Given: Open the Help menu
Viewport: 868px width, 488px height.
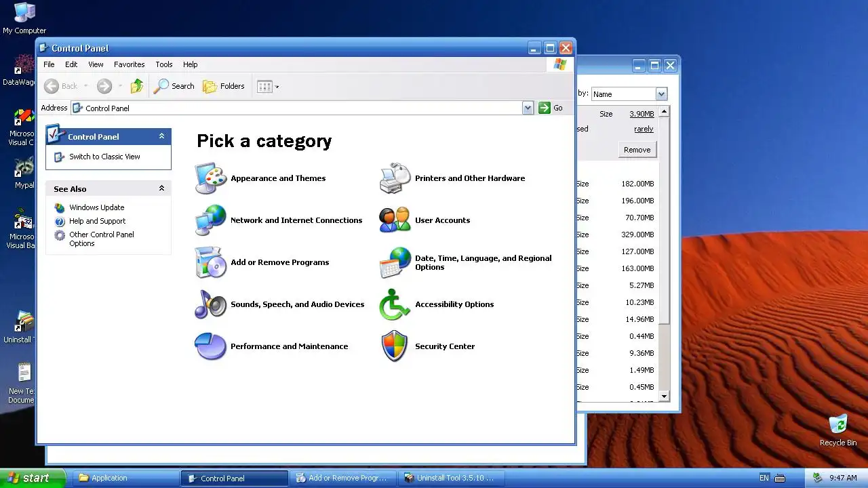Looking at the screenshot, I should pyautogui.click(x=191, y=64).
